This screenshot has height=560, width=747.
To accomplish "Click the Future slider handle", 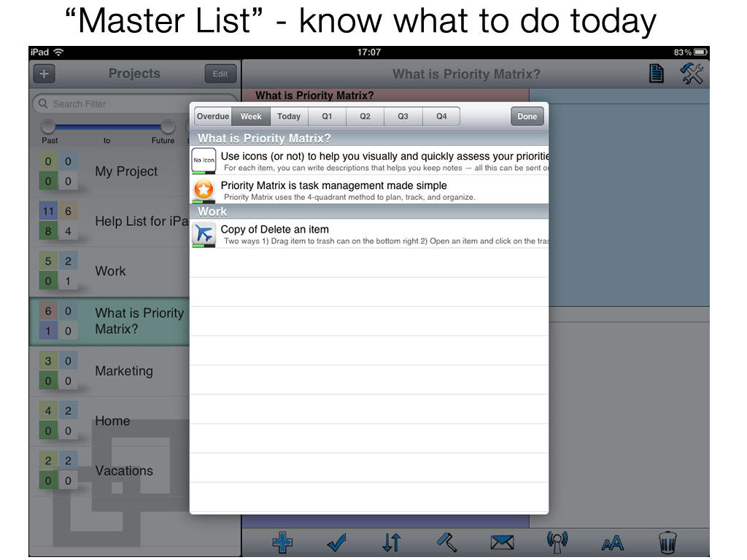I will pos(168,126).
